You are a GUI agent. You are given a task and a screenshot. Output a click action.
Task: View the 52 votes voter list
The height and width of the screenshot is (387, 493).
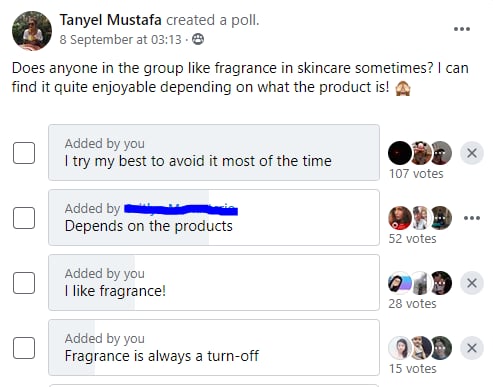pyautogui.click(x=412, y=239)
